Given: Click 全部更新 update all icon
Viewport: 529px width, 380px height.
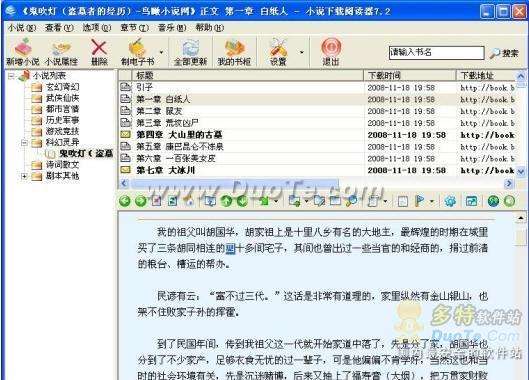Looking at the screenshot, I should [190, 51].
